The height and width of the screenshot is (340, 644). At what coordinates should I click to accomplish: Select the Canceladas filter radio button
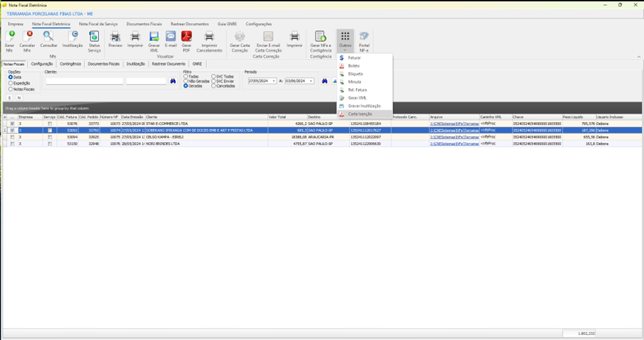(213, 85)
